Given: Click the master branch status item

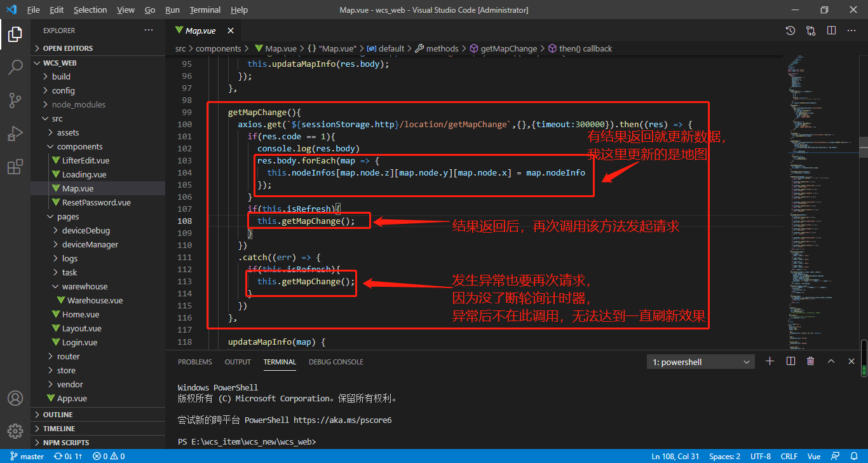Looking at the screenshot, I should (27, 456).
